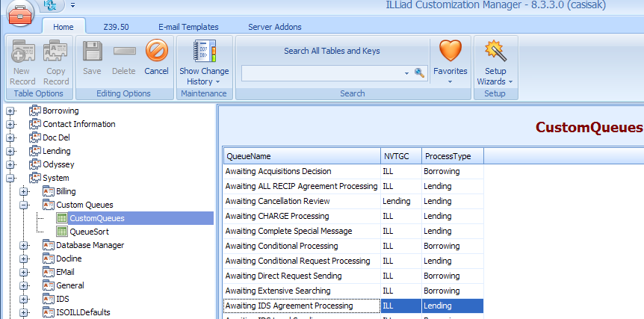This screenshot has width=644, height=319.
Task: Sort by the NVTGC column header
Action: [x=401, y=156]
